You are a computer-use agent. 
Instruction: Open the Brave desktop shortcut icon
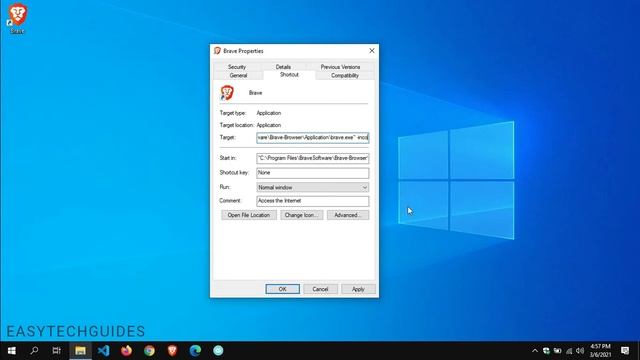[18, 18]
